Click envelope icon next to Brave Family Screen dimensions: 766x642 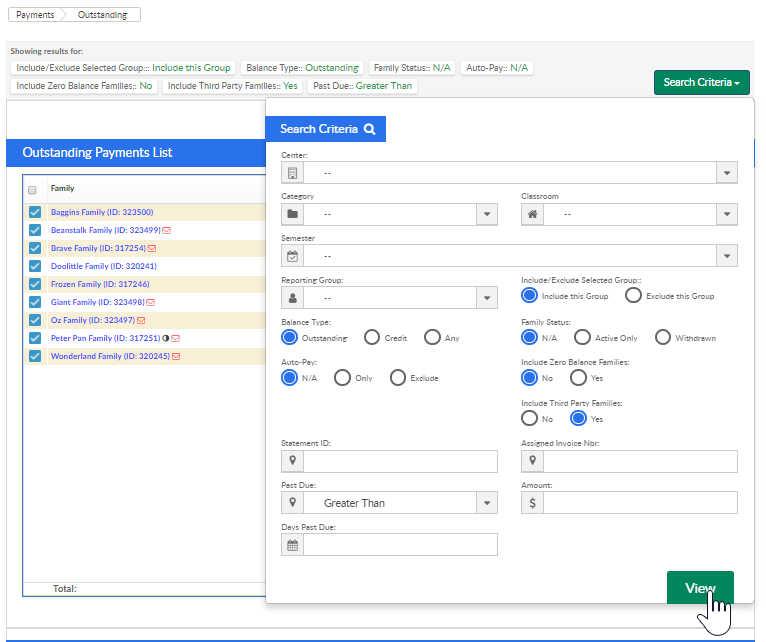pos(152,248)
